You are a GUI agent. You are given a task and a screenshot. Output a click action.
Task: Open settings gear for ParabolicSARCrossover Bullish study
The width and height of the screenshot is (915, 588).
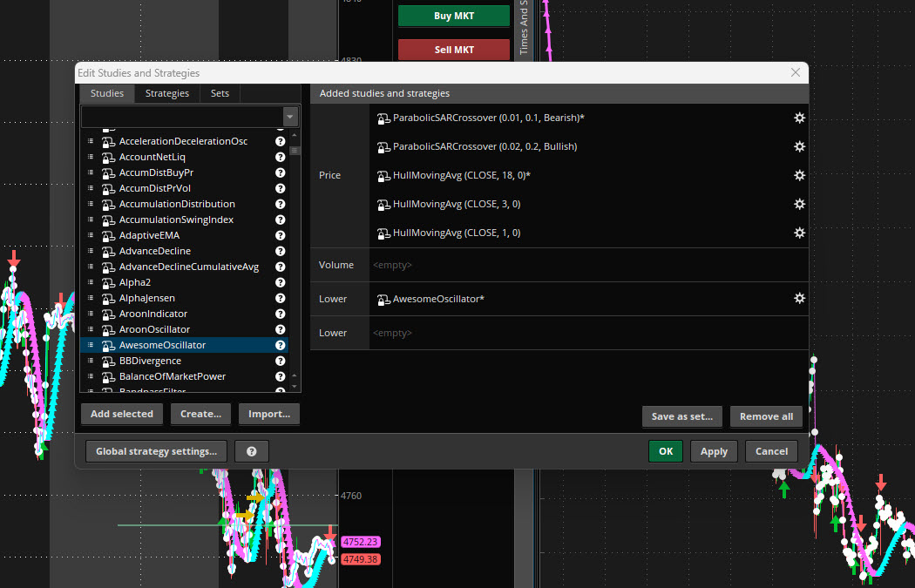[799, 146]
